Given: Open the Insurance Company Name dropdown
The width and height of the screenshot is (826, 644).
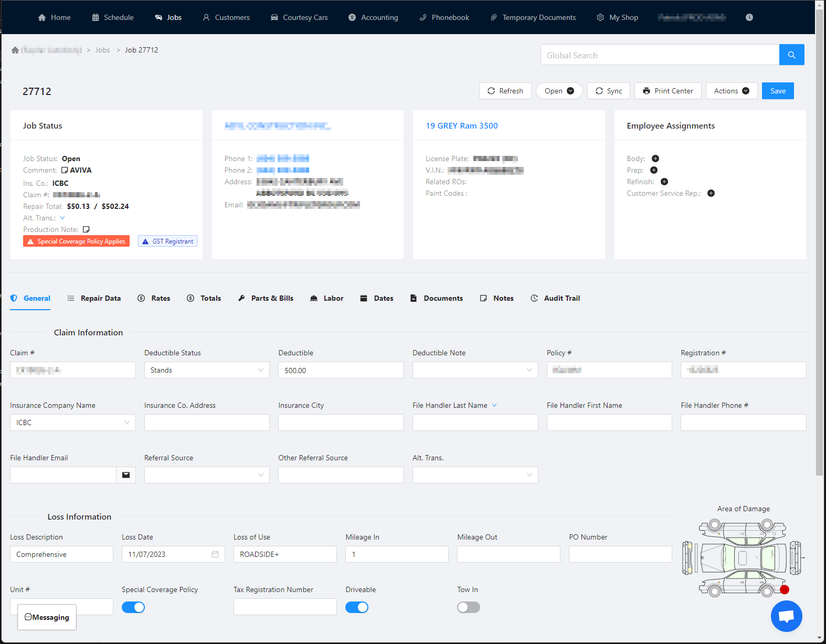Looking at the screenshot, I should pyautogui.click(x=72, y=423).
